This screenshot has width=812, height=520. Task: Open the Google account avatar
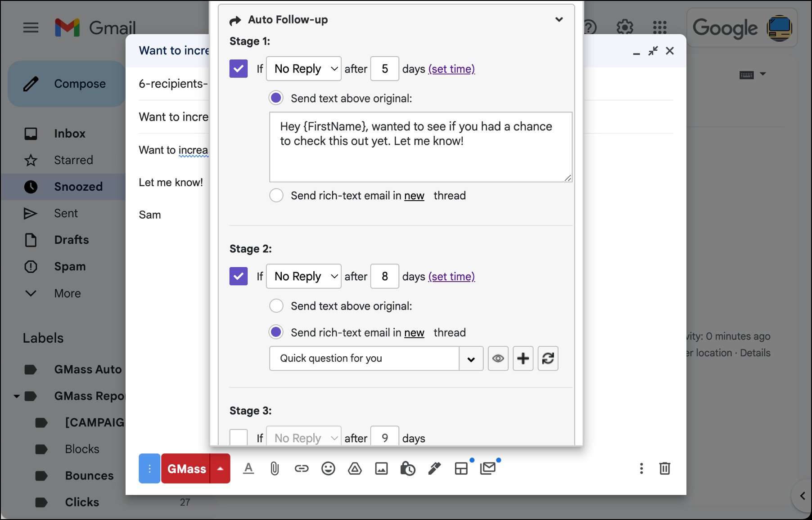click(x=780, y=28)
